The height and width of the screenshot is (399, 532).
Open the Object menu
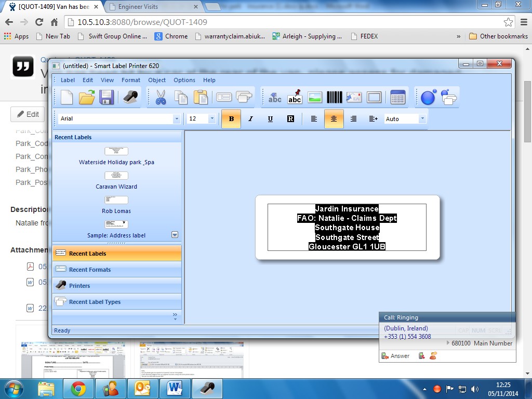157,80
